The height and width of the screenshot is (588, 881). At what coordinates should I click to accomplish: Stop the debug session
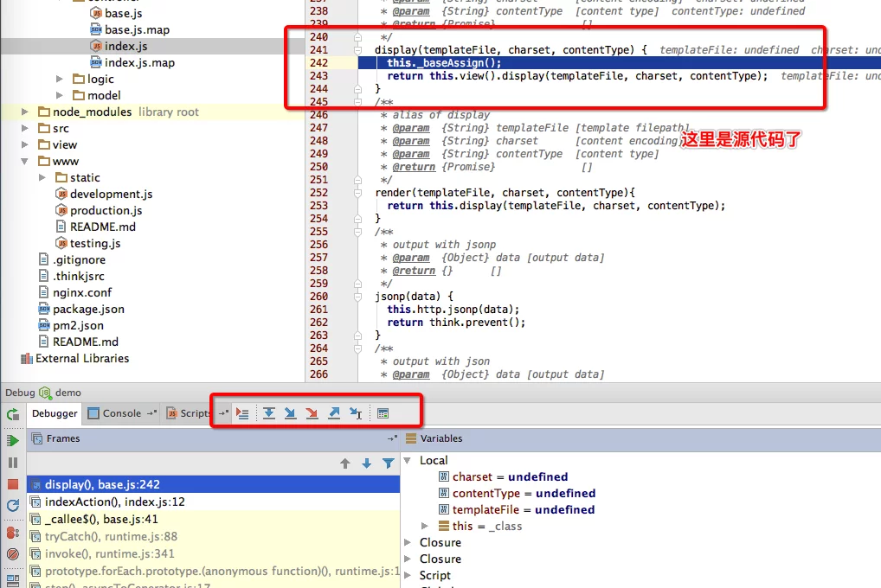pyautogui.click(x=13, y=484)
